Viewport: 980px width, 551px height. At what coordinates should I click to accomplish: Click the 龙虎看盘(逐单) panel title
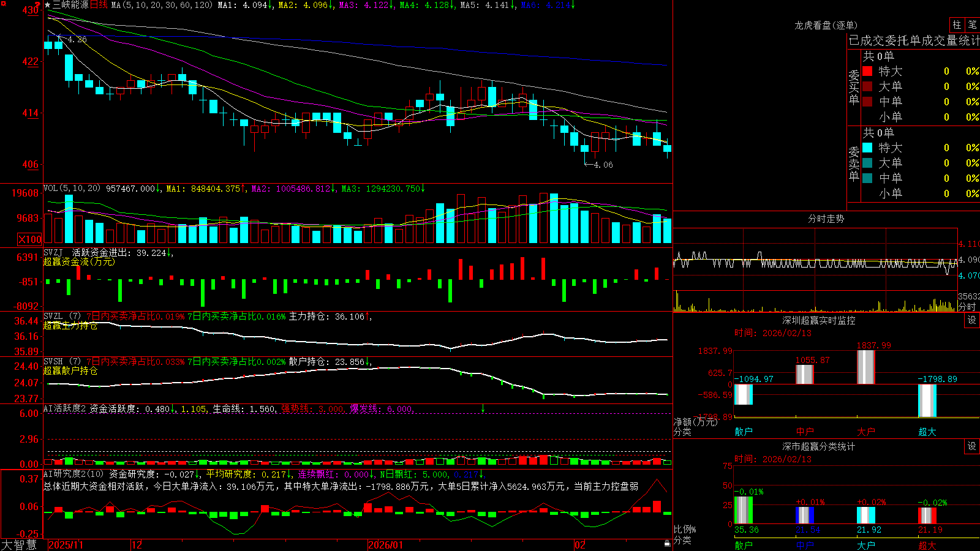[826, 25]
